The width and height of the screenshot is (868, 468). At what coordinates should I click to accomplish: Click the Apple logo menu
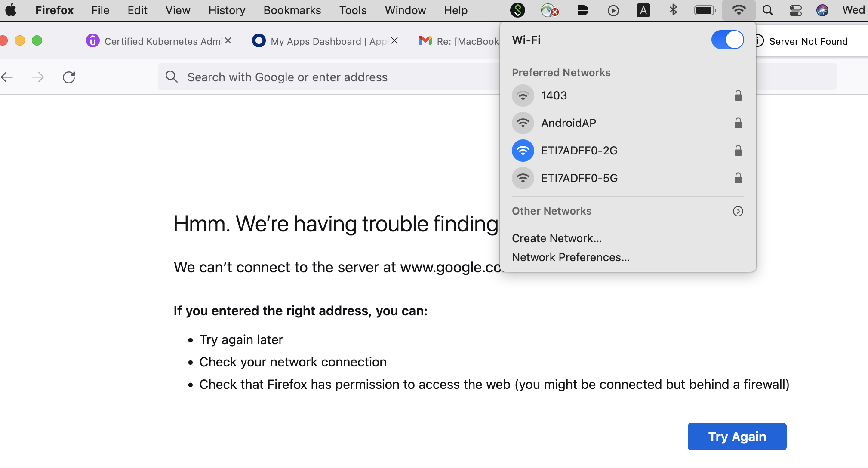(x=11, y=10)
